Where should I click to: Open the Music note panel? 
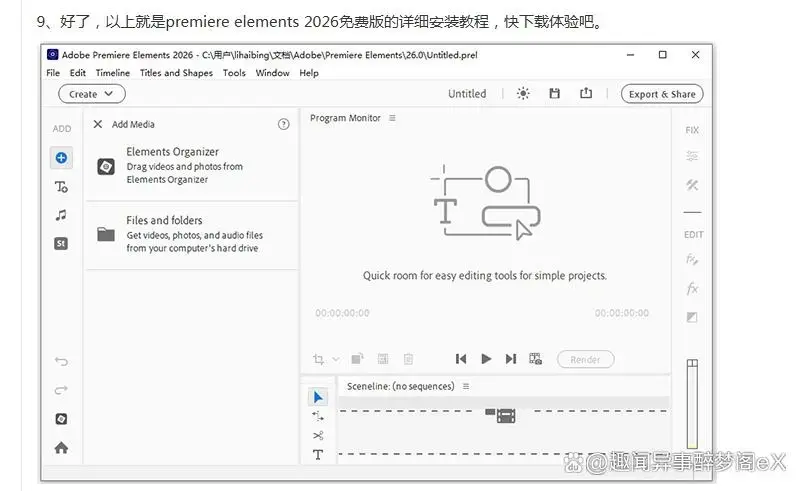pyautogui.click(x=61, y=215)
